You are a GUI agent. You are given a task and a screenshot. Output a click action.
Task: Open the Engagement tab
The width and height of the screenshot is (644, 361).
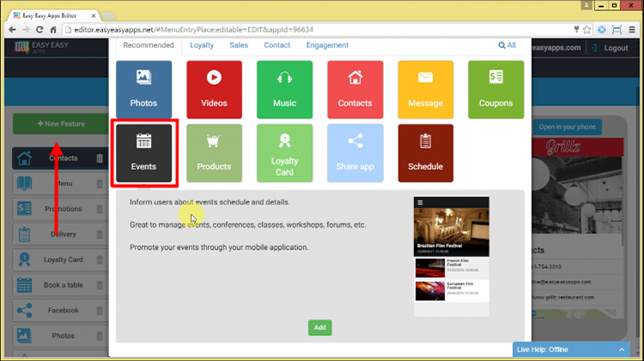[x=327, y=45]
